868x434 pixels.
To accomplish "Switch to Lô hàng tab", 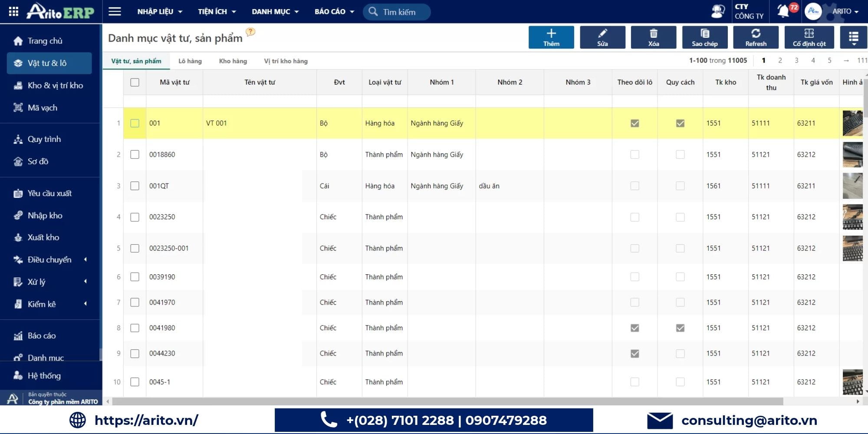I will (190, 61).
